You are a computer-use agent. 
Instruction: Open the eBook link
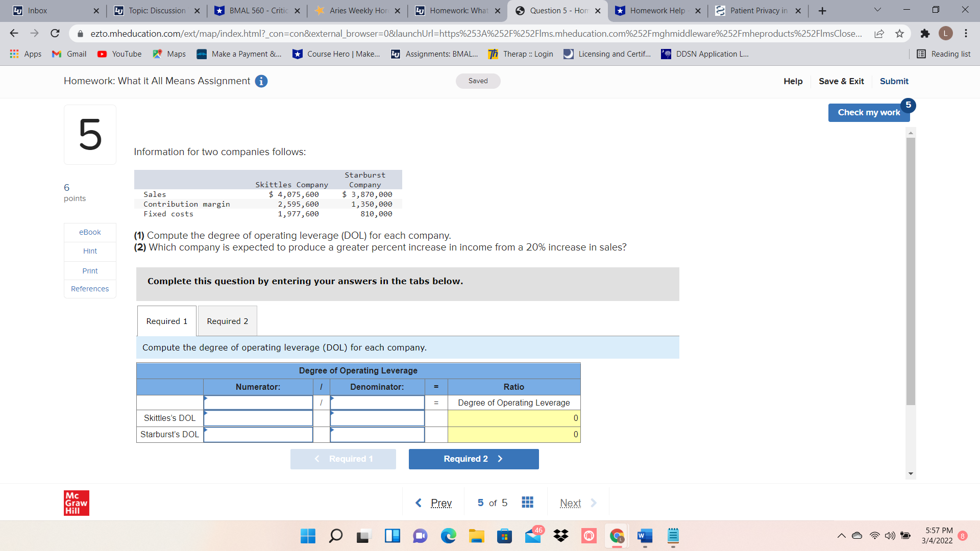coord(90,232)
